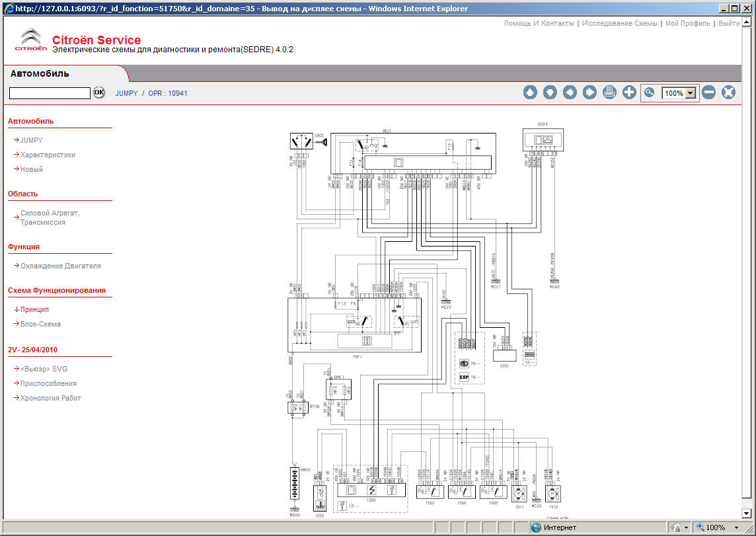
Task: Click the CA00 ignition switch symbol
Action: click(x=301, y=141)
